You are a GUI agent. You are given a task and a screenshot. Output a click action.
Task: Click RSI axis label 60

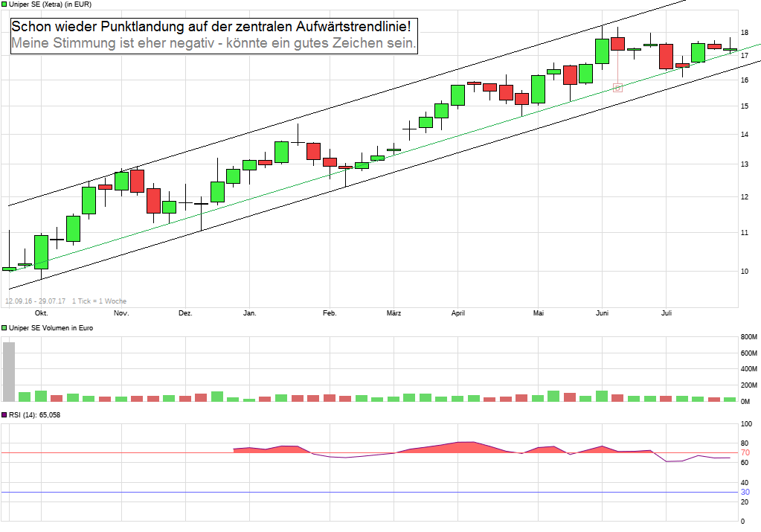(x=745, y=463)
